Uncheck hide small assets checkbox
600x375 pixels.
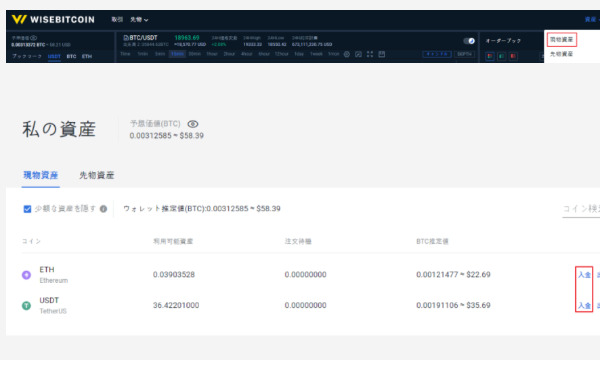tap(27, 209)
